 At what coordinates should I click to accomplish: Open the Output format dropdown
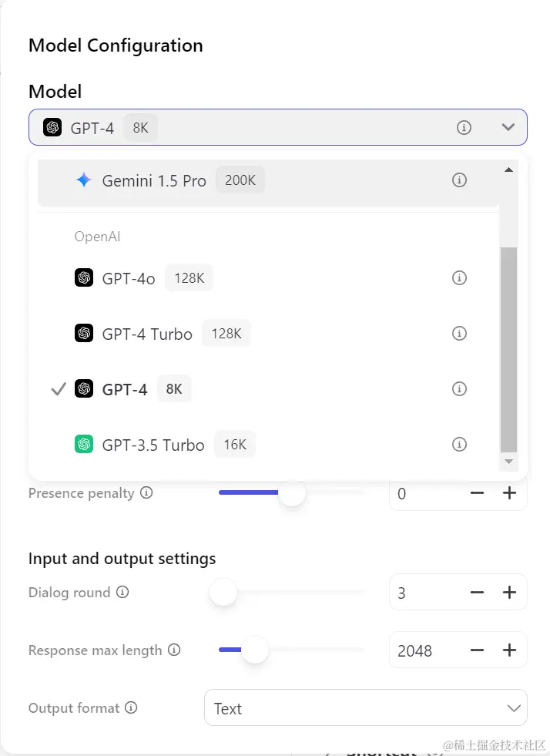[x=366, y=708]
